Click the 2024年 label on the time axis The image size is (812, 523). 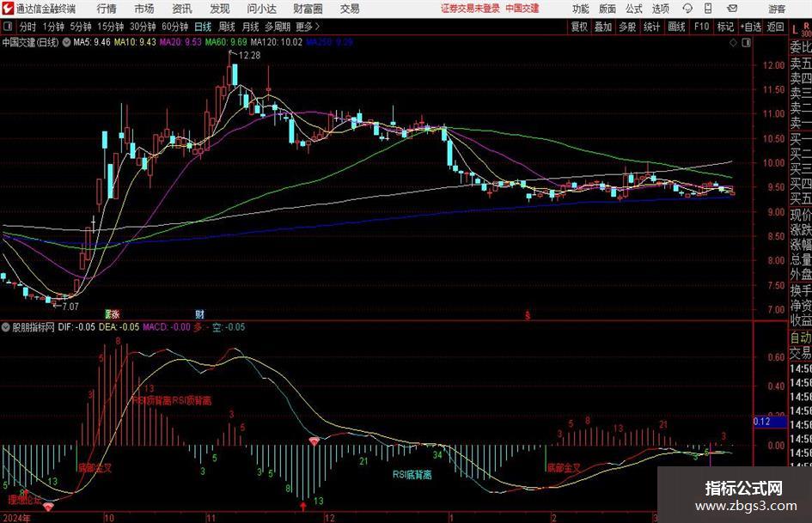click(16, 518)
